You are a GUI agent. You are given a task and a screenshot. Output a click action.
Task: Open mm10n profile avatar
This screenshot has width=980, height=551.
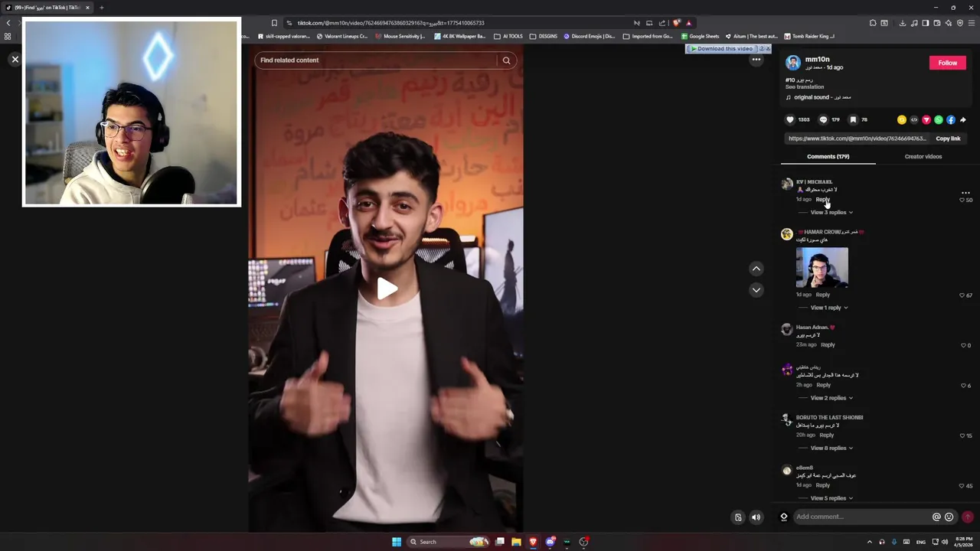[x=792, y=63]
